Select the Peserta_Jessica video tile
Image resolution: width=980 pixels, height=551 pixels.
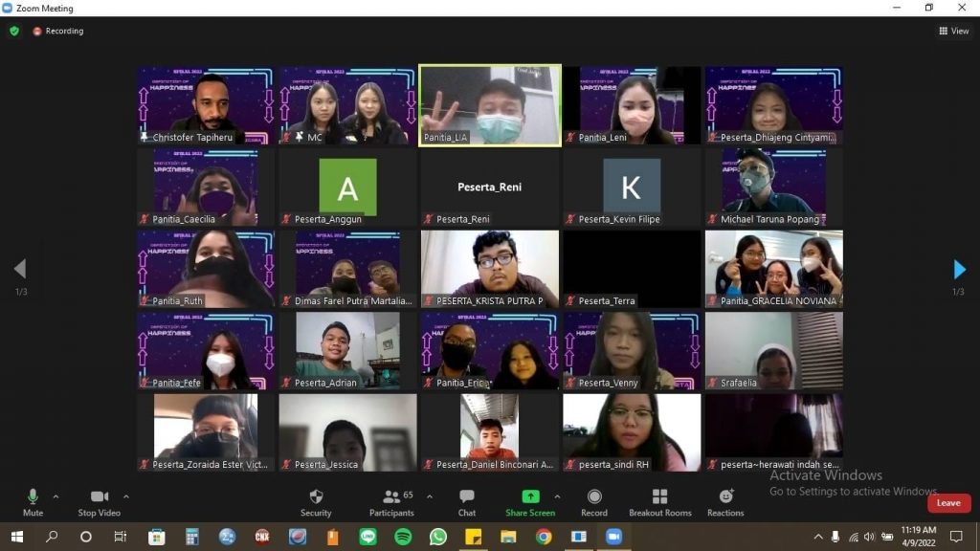[347, 432]
